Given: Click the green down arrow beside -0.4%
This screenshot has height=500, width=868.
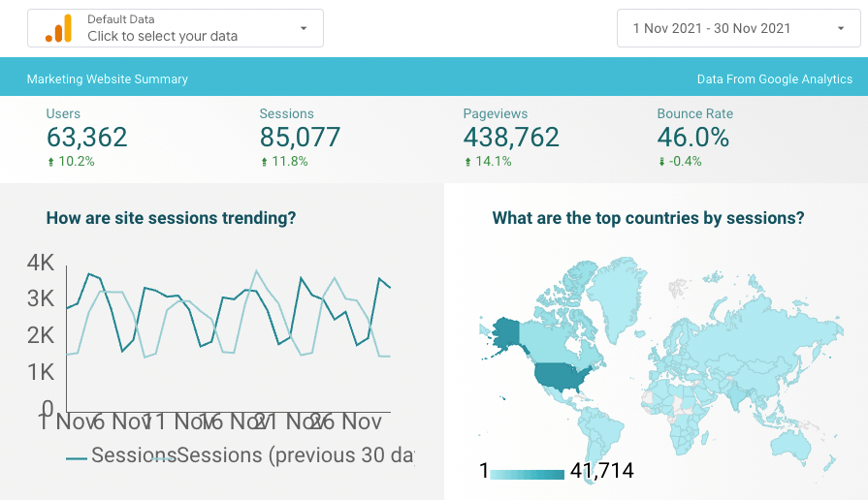Looking at the screenshot, I should (661, 162).
